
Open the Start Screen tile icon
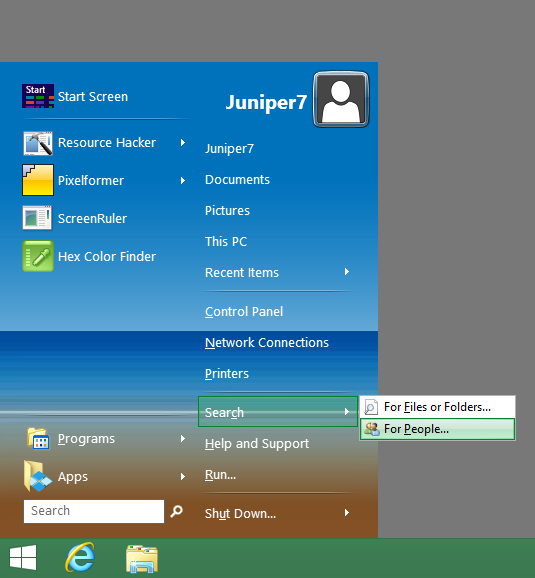point(38,96)
